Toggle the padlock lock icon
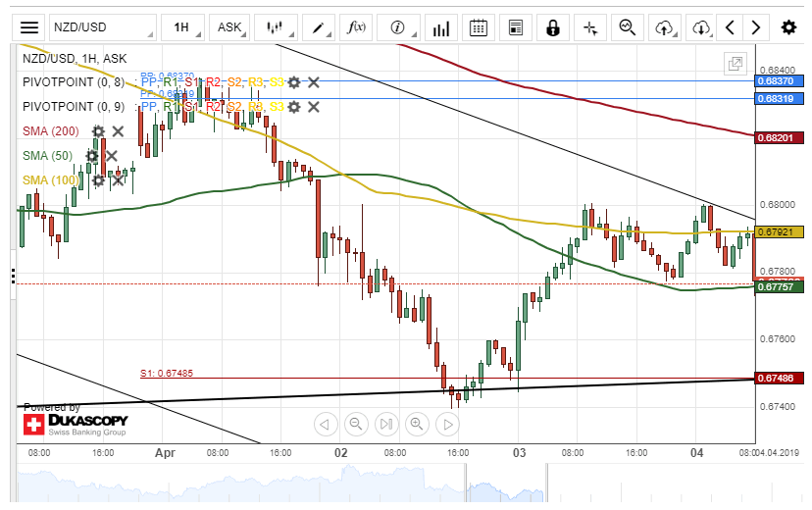This screenshot has height=510, width=812. click(x=552, y=27)
